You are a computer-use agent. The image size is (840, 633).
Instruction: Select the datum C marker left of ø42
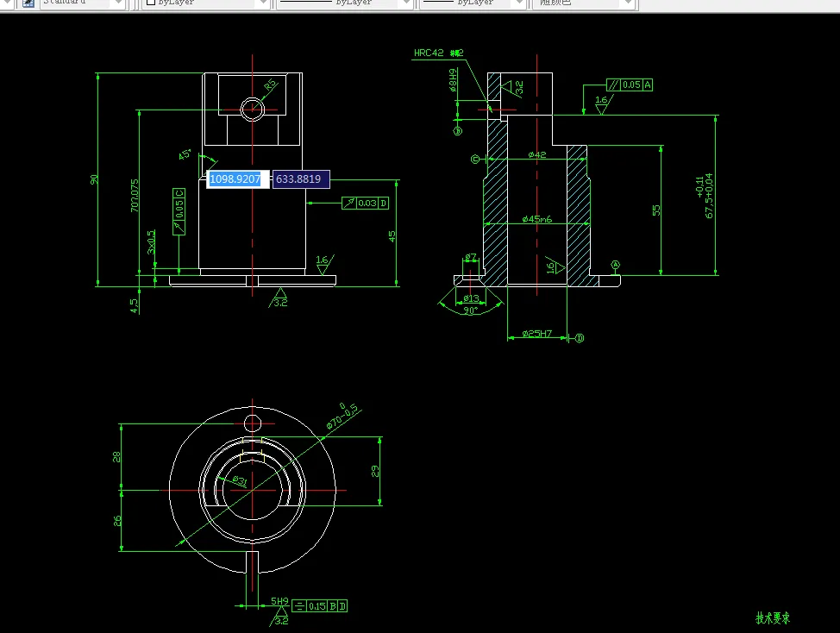(474, 159)
